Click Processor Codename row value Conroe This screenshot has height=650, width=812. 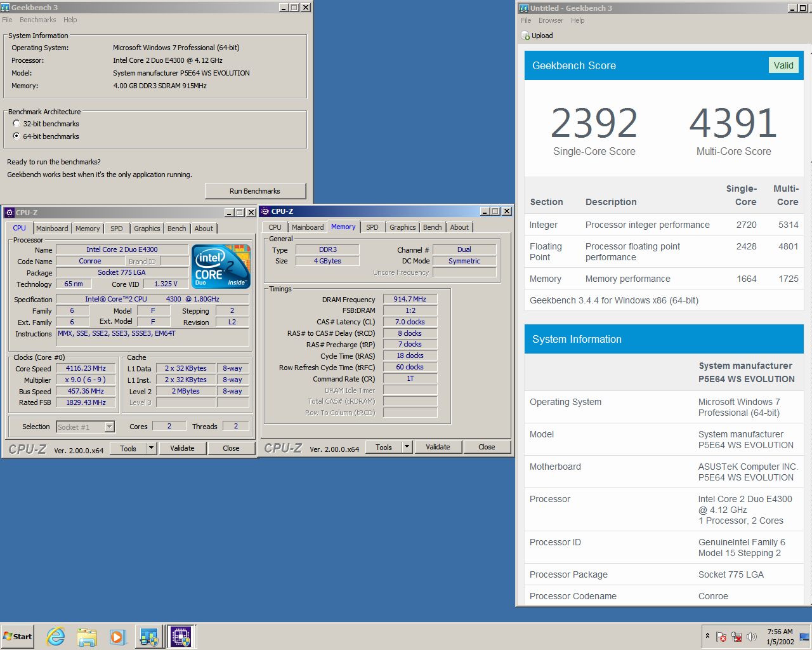[x=713, y=596]
